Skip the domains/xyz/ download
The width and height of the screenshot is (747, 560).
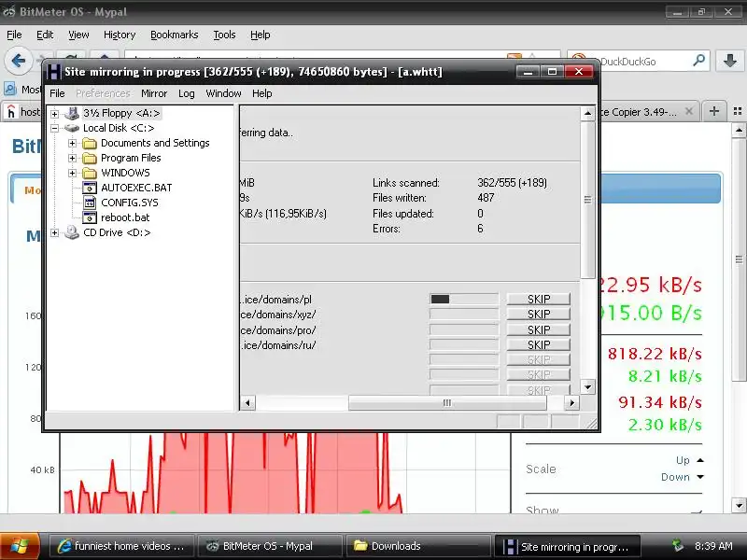(x=539, y=315)
